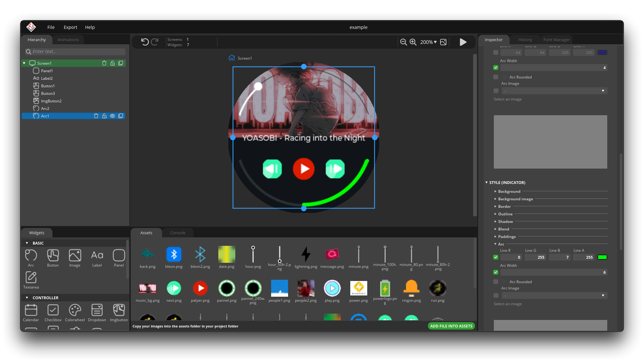Switch to the Console tab

click(x=177, y=233)
